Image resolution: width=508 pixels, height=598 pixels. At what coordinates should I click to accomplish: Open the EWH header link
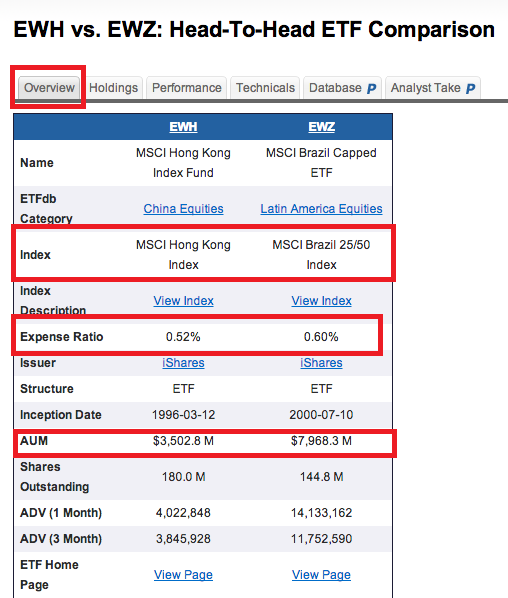pos(183,127)
